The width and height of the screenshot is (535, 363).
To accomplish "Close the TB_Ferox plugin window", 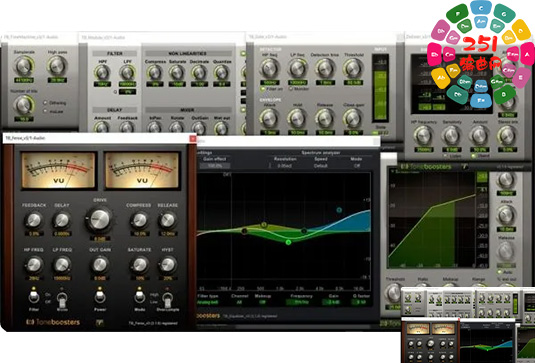I will (193, 138).
